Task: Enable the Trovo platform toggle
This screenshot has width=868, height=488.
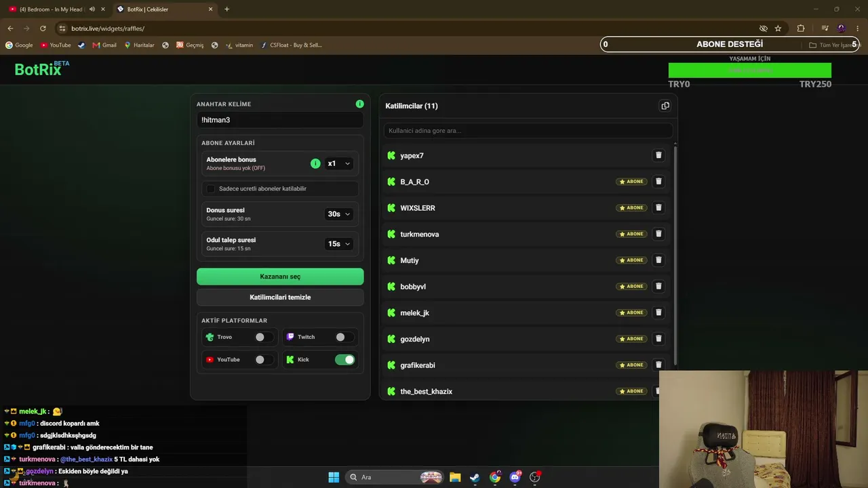Action: [264, 337]
